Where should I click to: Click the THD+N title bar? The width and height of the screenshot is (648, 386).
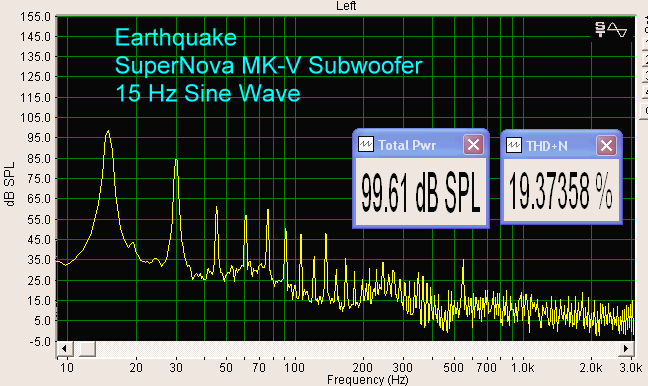[561, 145]
